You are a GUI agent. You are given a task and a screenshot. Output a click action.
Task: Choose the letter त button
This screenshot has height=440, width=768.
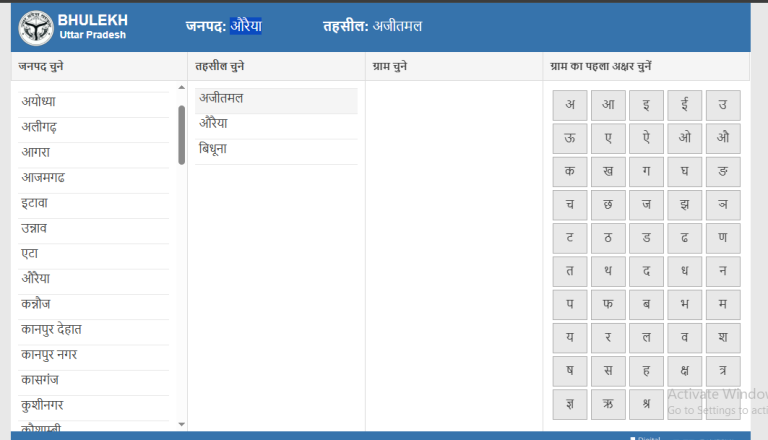click(570, 271)
